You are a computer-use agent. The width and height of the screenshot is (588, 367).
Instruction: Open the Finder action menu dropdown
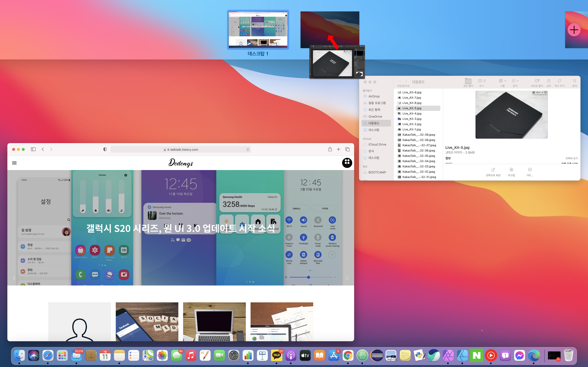pos(515,81)
